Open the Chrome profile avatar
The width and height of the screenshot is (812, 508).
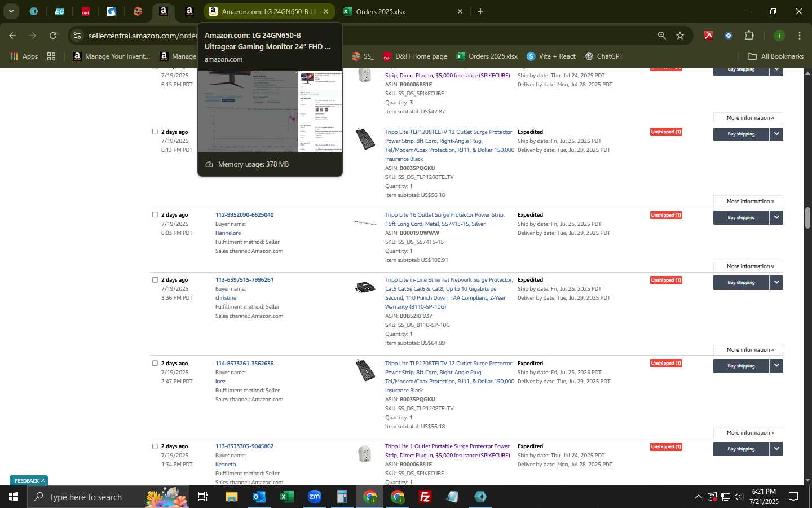(x=779, y=36)
